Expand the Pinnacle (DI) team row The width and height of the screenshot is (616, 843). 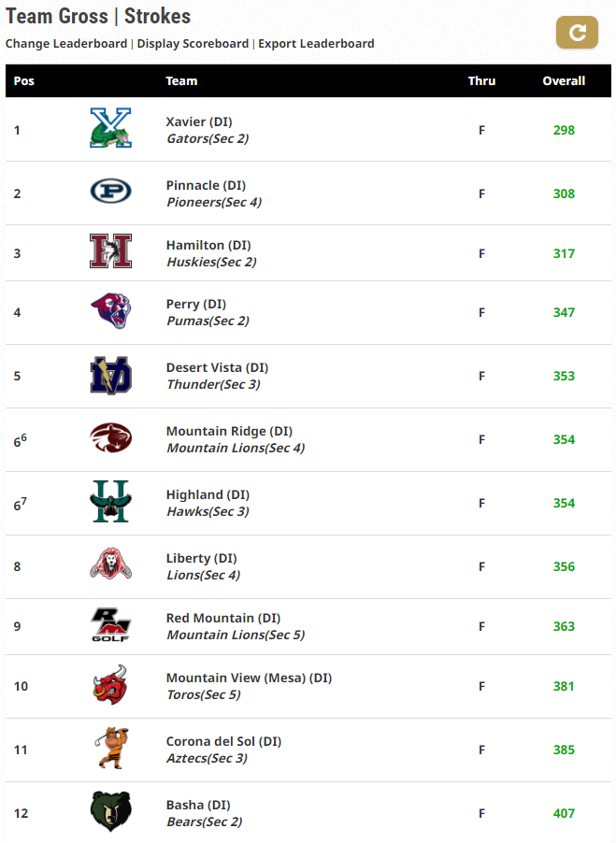308,193
